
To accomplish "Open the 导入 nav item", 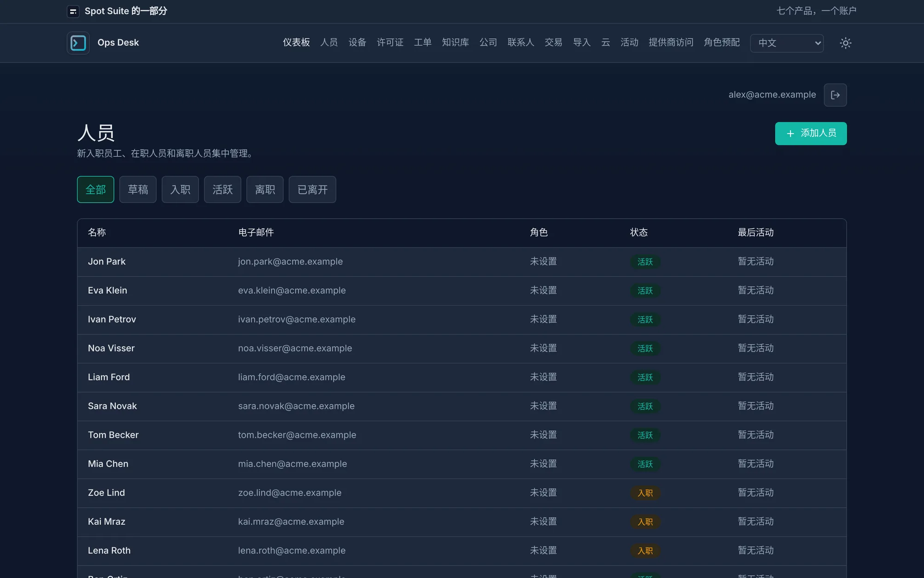I will coord(582,43).
